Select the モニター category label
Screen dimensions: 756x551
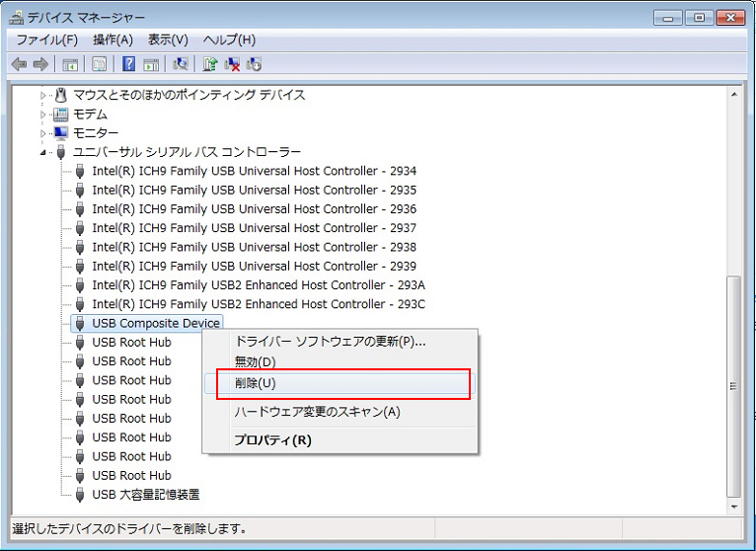click(96, 132)
